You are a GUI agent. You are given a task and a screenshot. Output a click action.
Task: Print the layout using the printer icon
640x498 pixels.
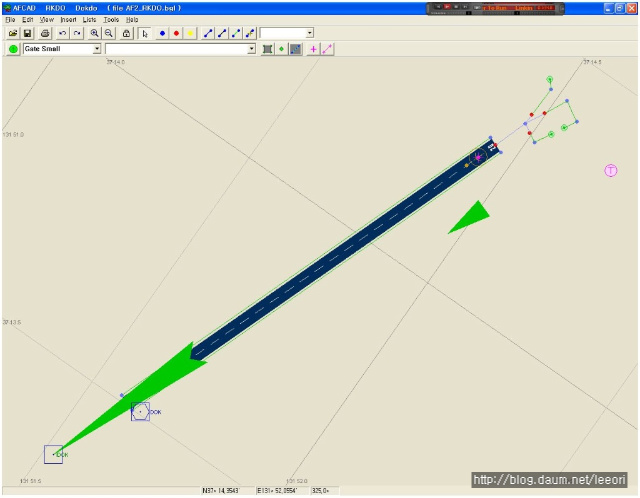click(45, 33)
